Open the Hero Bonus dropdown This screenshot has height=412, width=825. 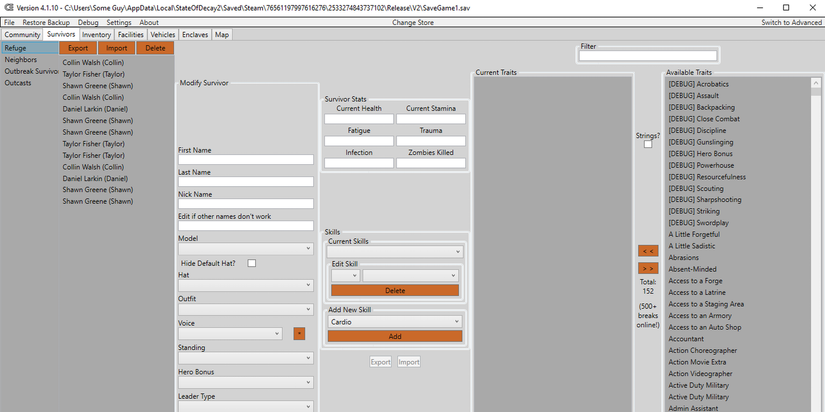(x=246, y=382)
